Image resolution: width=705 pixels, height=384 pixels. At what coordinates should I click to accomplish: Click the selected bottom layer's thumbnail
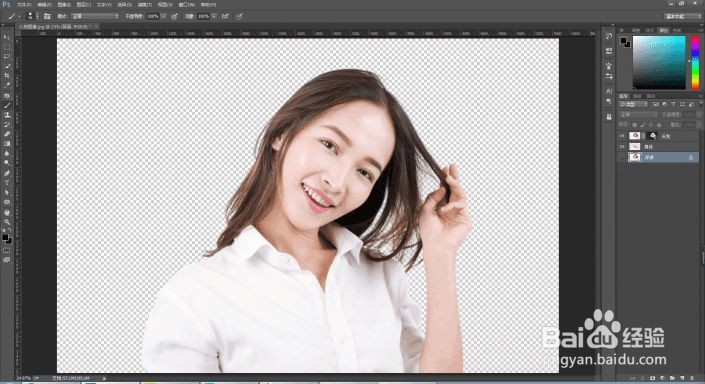[x=634, y=157]
